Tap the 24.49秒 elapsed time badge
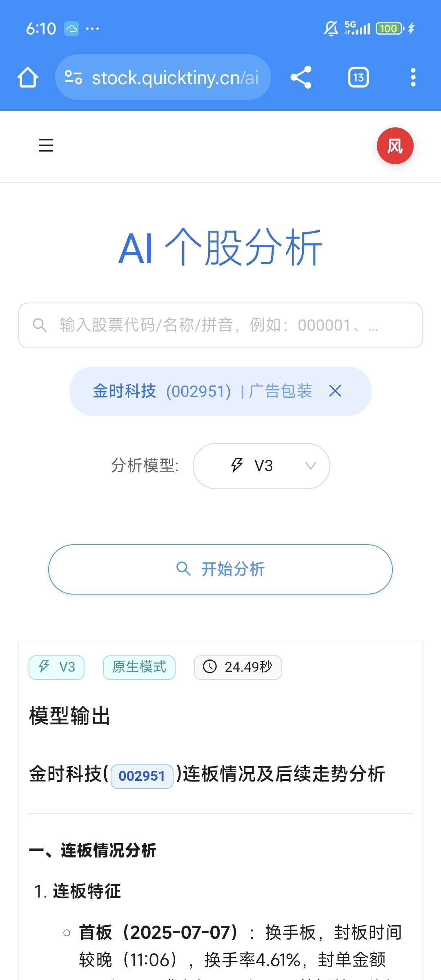Viewport: 441px width, 980px height. pos(238,667)
